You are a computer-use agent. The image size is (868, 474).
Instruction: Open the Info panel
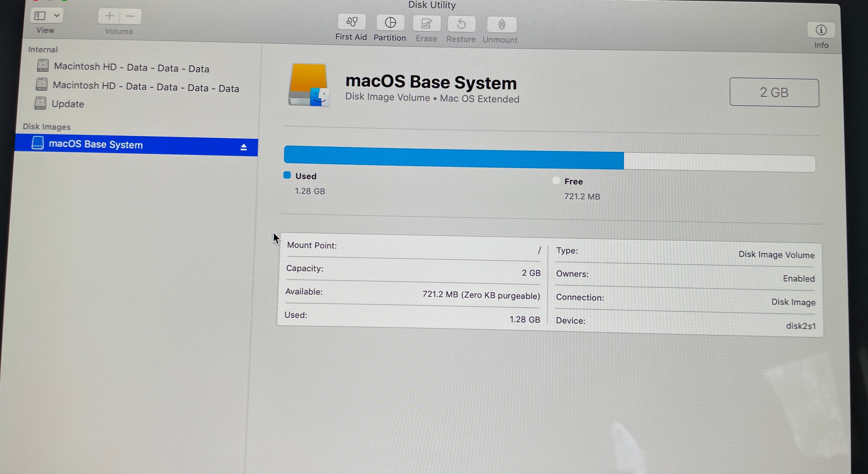click(821, 30)
